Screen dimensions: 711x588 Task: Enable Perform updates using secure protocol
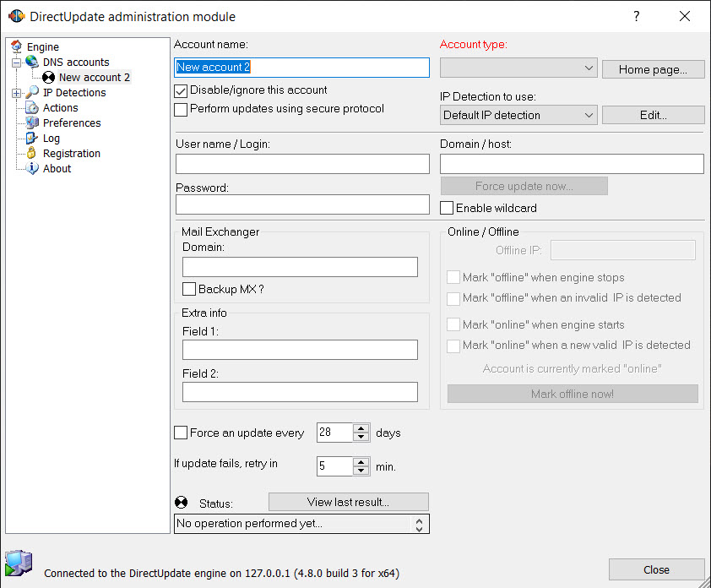(181, 109)
